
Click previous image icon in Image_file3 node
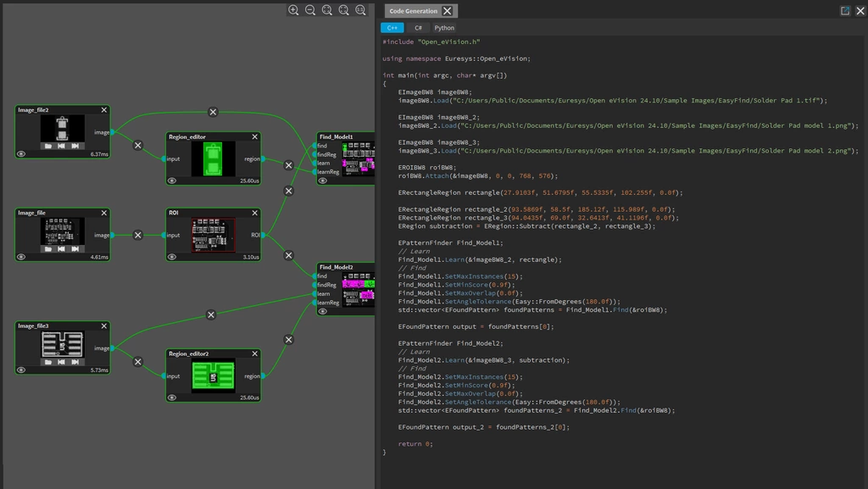coord(62,361)
